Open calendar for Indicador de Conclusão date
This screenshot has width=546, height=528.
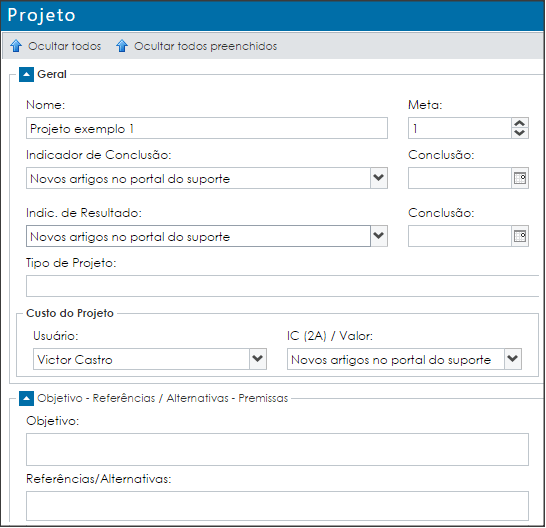tap(520, 178)
